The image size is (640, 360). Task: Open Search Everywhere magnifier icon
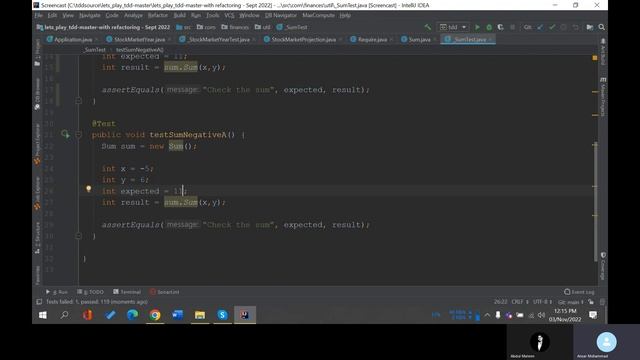pyautogui.click(x=602, y=27)
